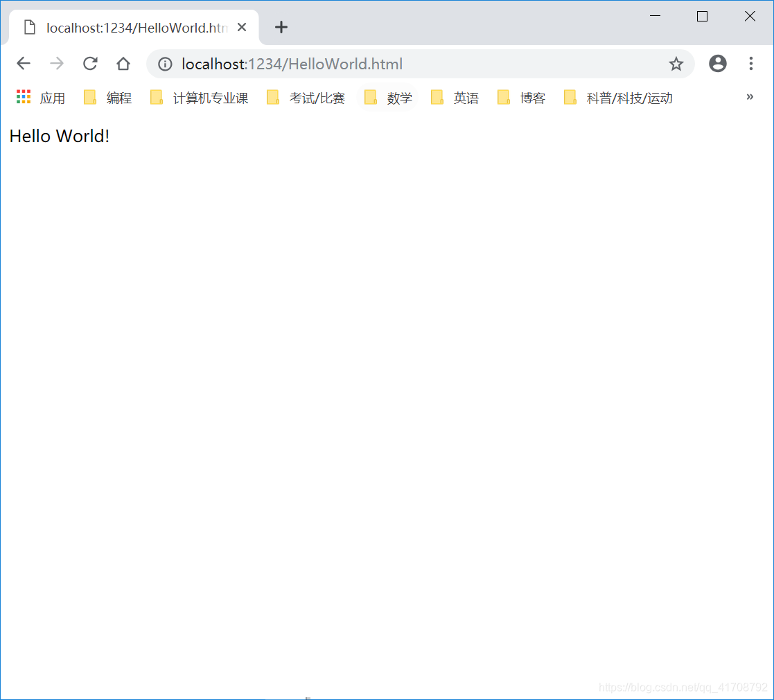Open the 博客 bookmark folder
Screen dimensions: 774x700
522,98
